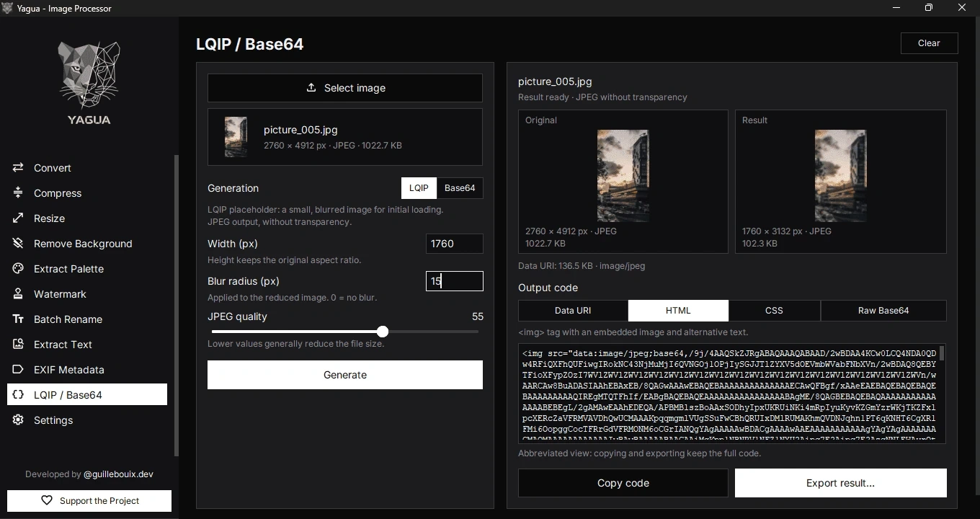980x519 pixels.
Task: Click the Resize diagonal-arrow icon
Action: tap(18, 218)
